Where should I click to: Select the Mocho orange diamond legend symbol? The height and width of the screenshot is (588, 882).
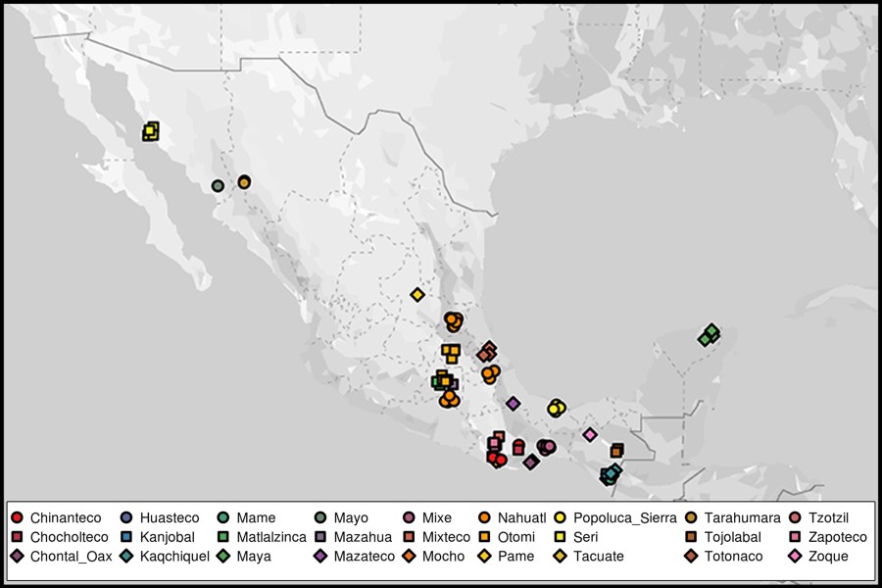point(410,556)
